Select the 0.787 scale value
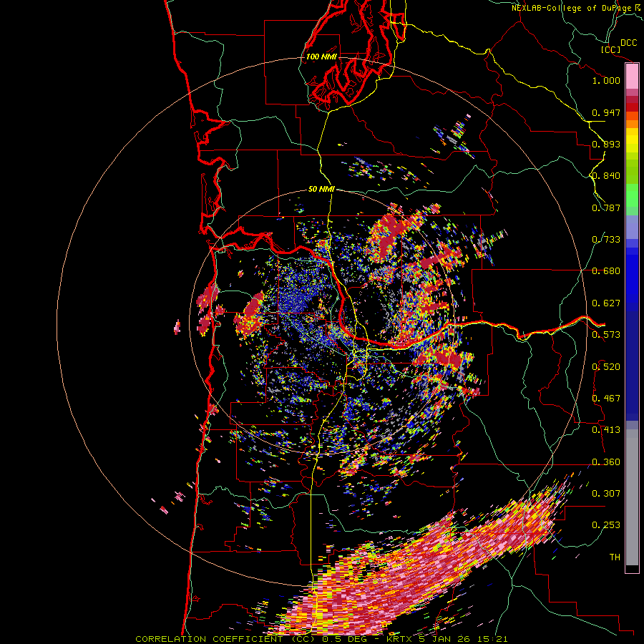The image size is (644, 644). (x=606, y=208)
